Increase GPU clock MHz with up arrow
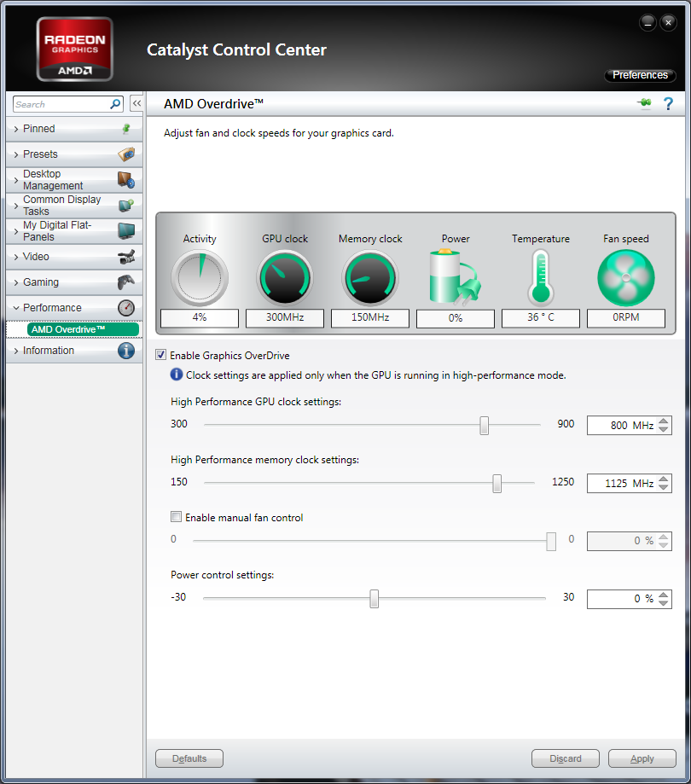691x784 pixels. [x=664, y=421]
